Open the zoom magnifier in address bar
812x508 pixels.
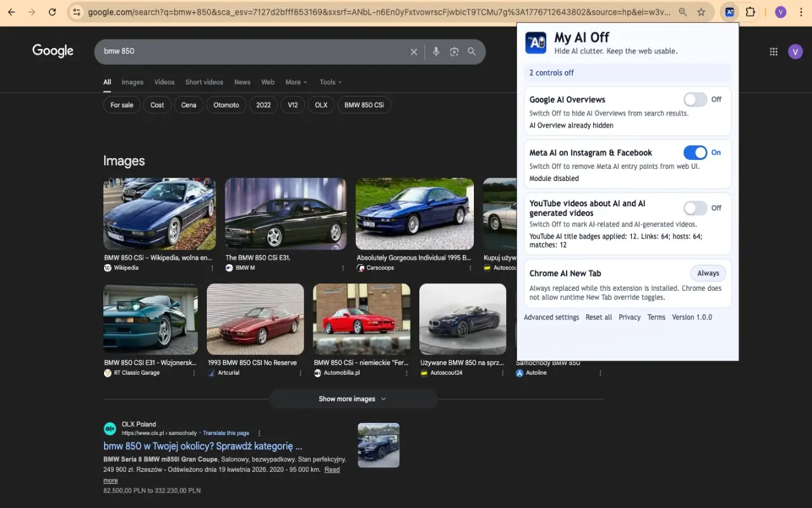683,12
